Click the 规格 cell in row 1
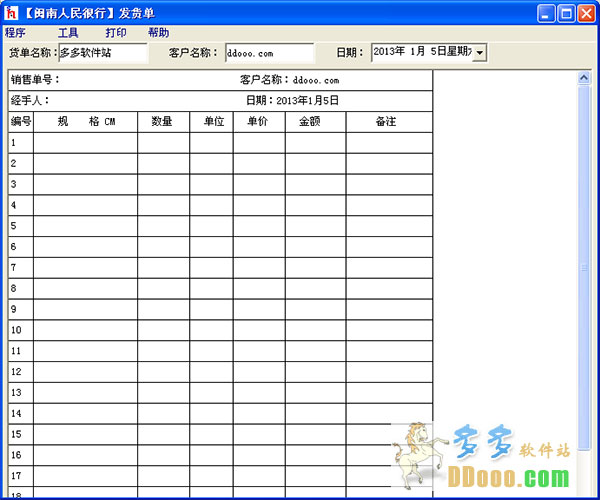Viewport: 600px width, 500px height. [86, 143]
